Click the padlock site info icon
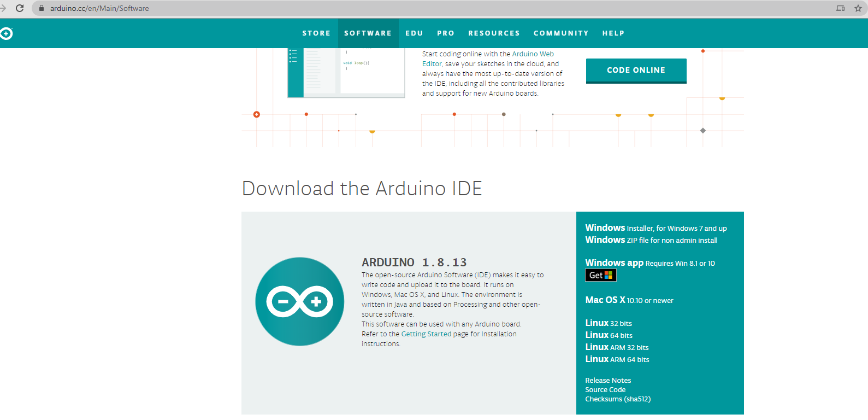The height and width of the screenshot is (420, 868). pyautogui.click(x=42, y=8)
